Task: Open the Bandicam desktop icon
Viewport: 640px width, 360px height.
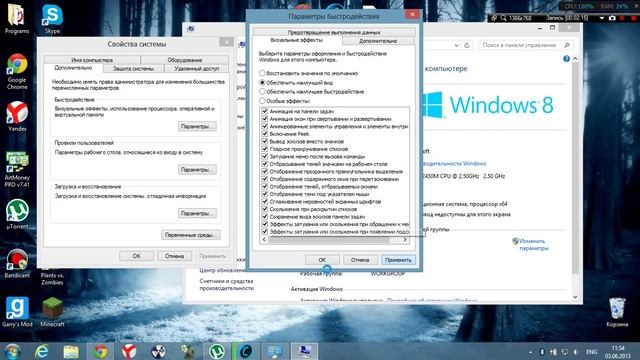Action: click(x=17, y=263)
